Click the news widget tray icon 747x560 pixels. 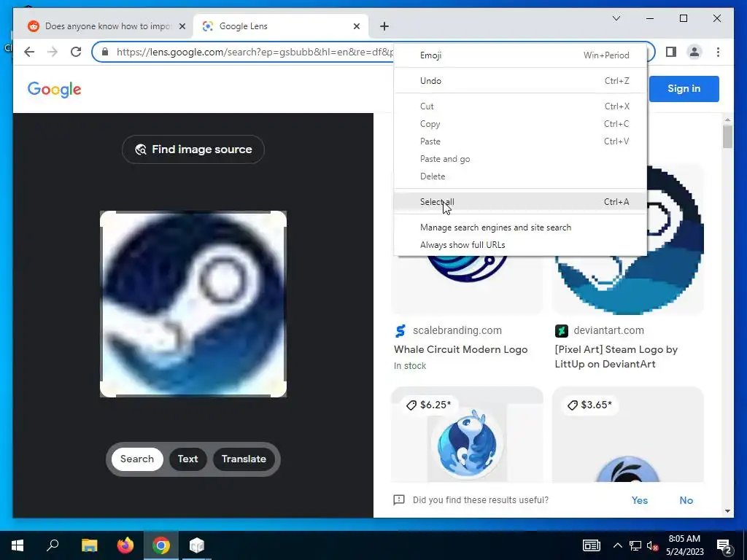591,545
